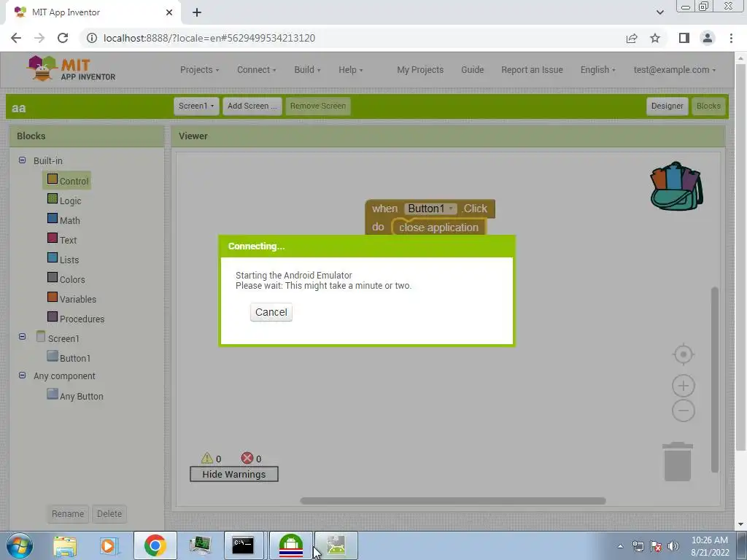This screenshot has height=560, width=747.
Task: Select the Variables blocks category
Action: [x=72, y=298]
